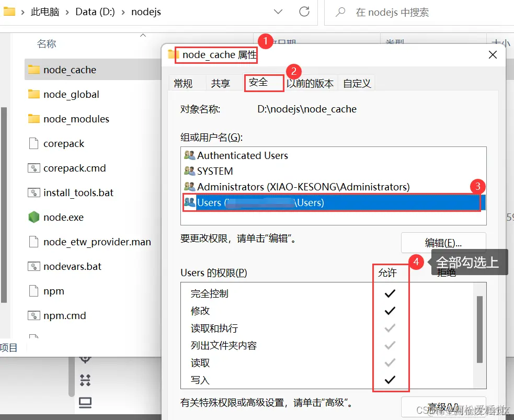Click the node_cache folder name
514x420 pixels.
[70, 70]
